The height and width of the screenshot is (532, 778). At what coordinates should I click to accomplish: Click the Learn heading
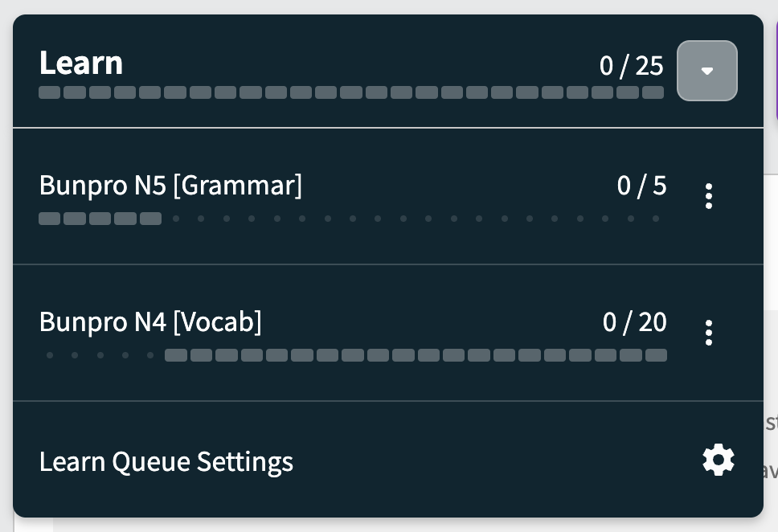tap(81, 63)
